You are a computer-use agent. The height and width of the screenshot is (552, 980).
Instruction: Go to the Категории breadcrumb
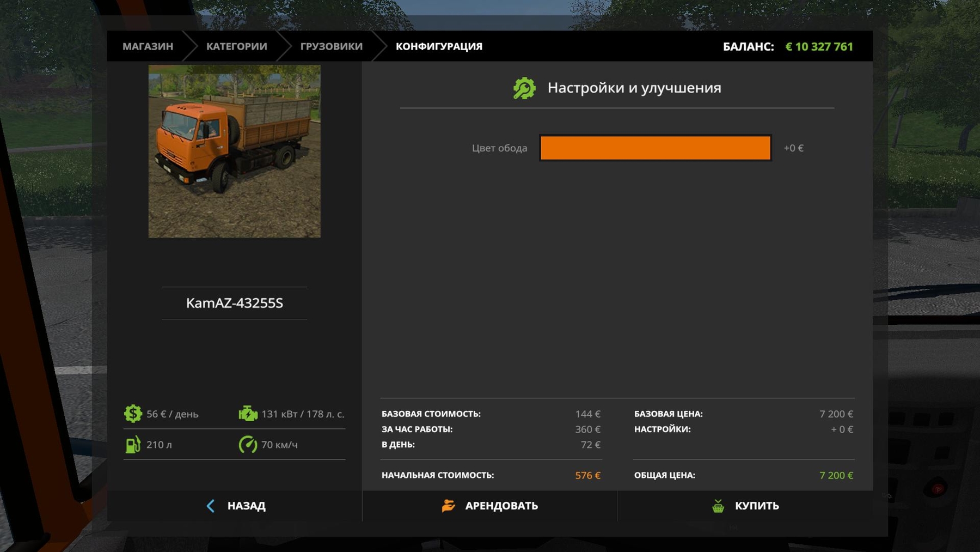tap(236, 46)
